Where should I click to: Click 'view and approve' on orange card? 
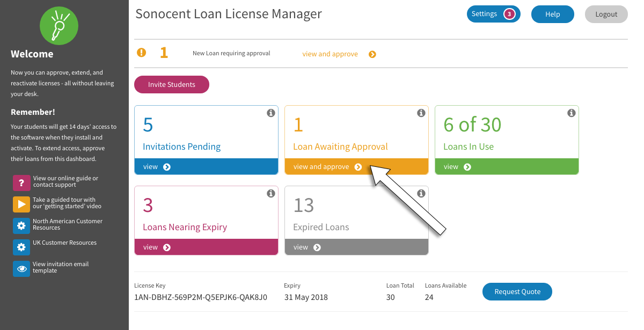click(x=356, y=167)
